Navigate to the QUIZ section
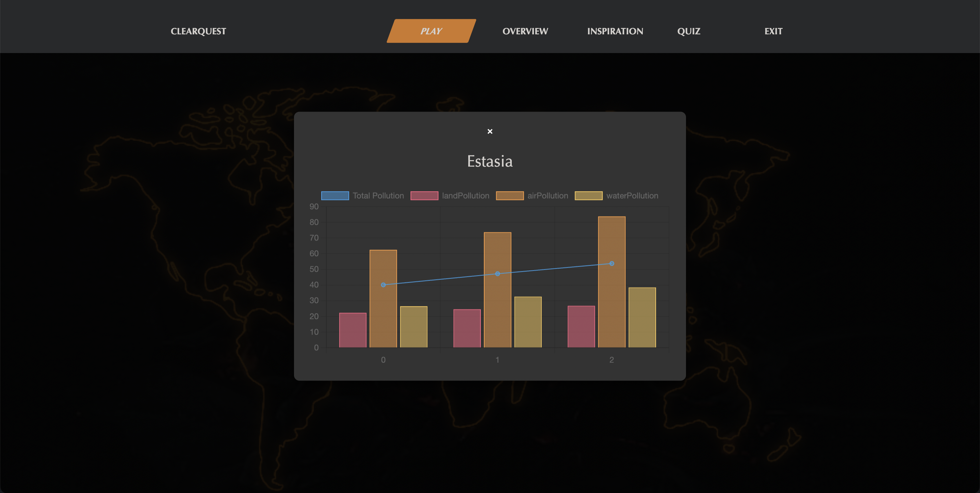The height and width of the screenshot is (493, 980). click(x=689, y=31)
